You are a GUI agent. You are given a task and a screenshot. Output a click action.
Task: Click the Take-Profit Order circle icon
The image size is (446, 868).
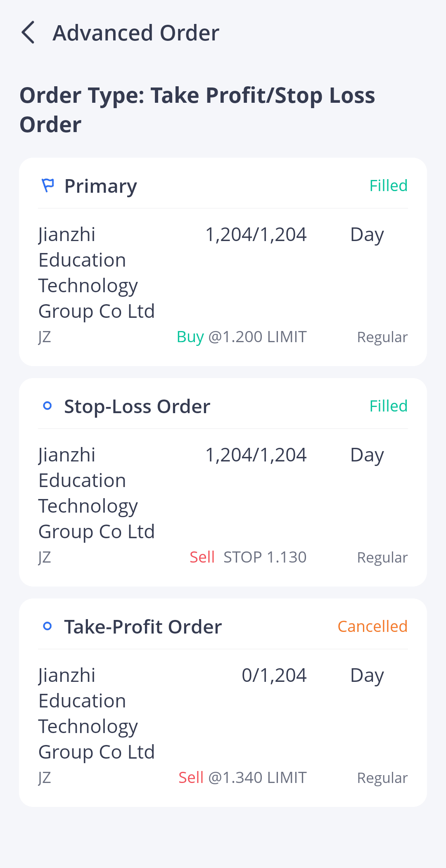(x=47, y=627)
